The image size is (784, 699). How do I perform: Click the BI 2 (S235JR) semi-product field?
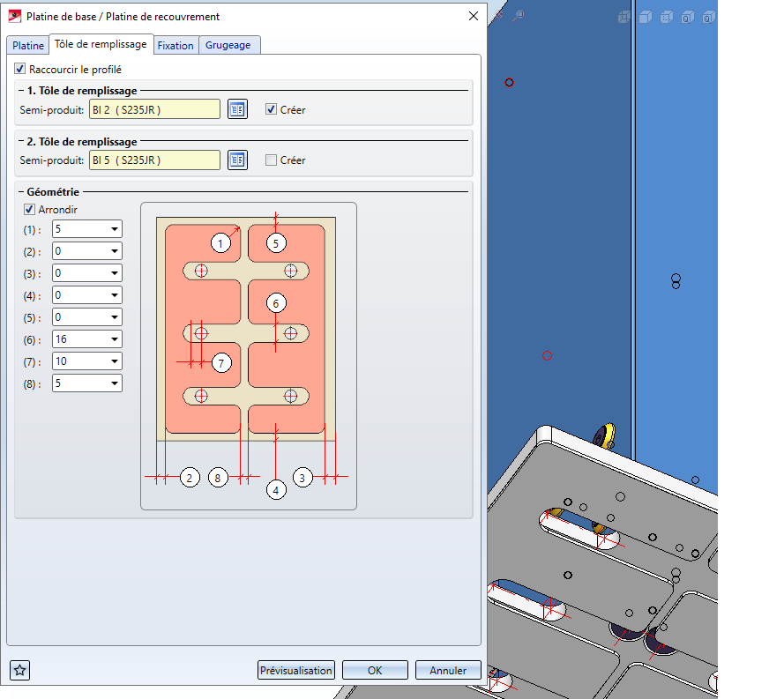[x=154, y=109]
